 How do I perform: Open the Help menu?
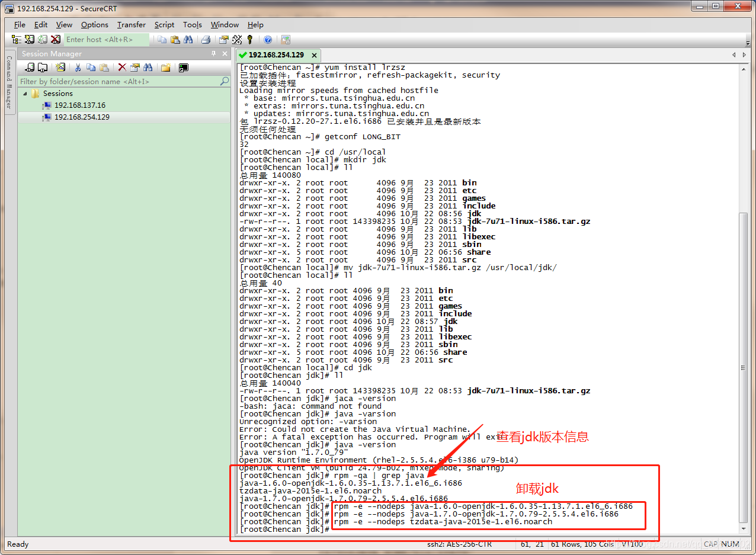click(255, 25)
